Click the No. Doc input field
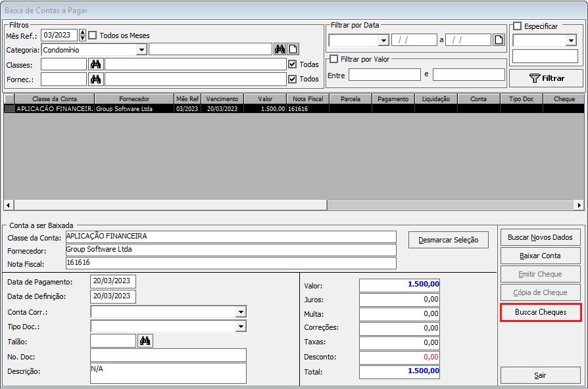Screen dimensions: 588x389 point(168,355)
